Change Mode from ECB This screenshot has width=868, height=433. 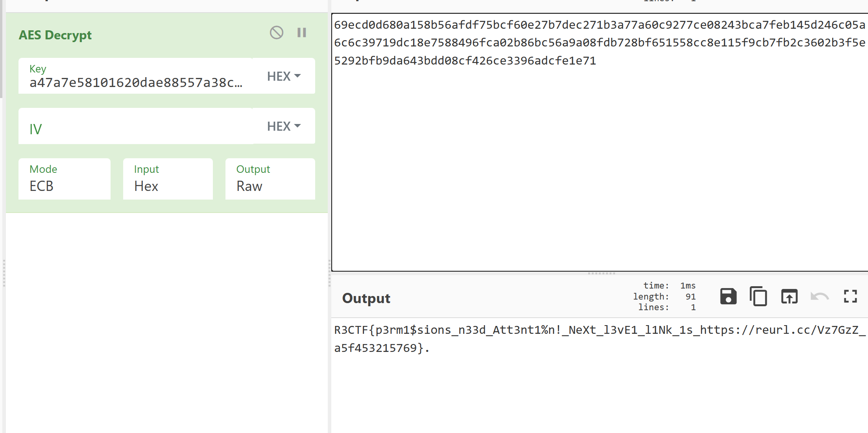65,179
